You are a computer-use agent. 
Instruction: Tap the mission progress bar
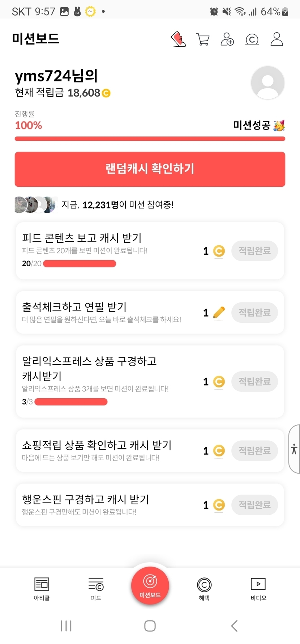click(150, 139)
